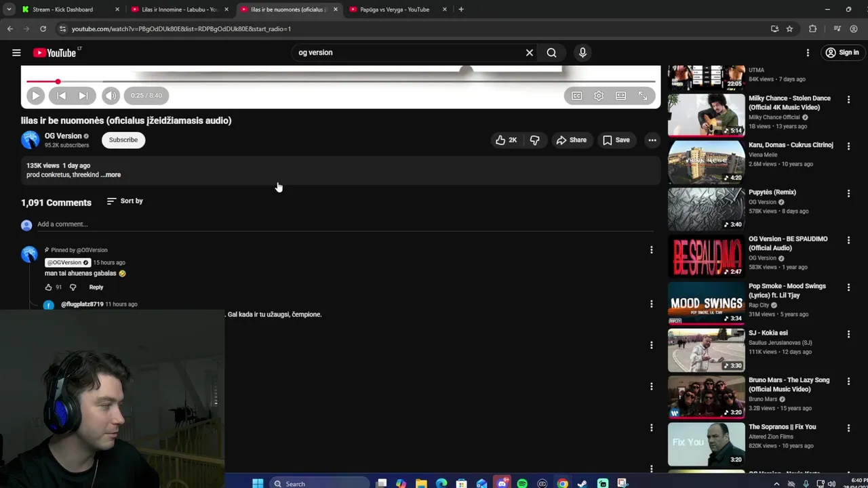Open Steam from the taskbar
This screenshot has width=868, height=488.
[x=582, y=483]
